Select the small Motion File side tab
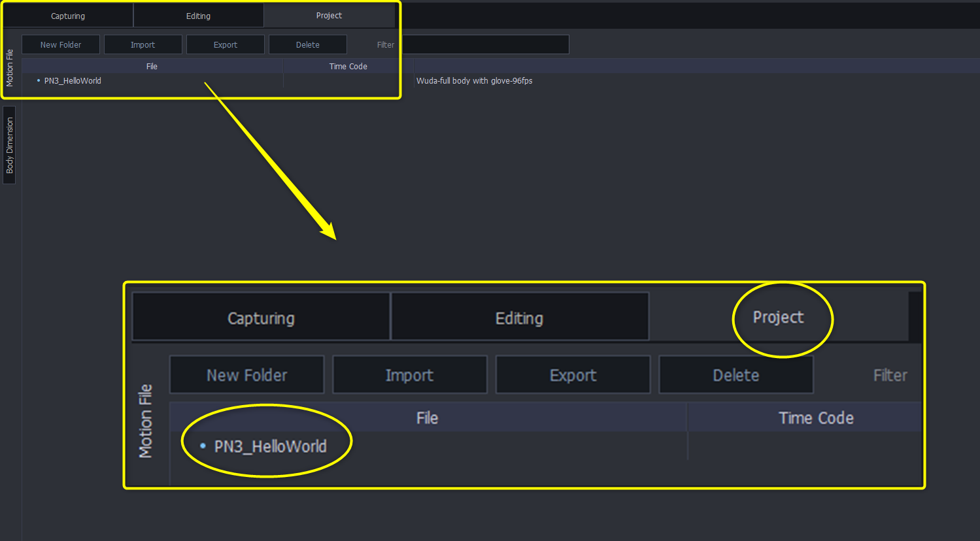Image resolution: width=980 pixels, height=541 pixels. (9, 68)
